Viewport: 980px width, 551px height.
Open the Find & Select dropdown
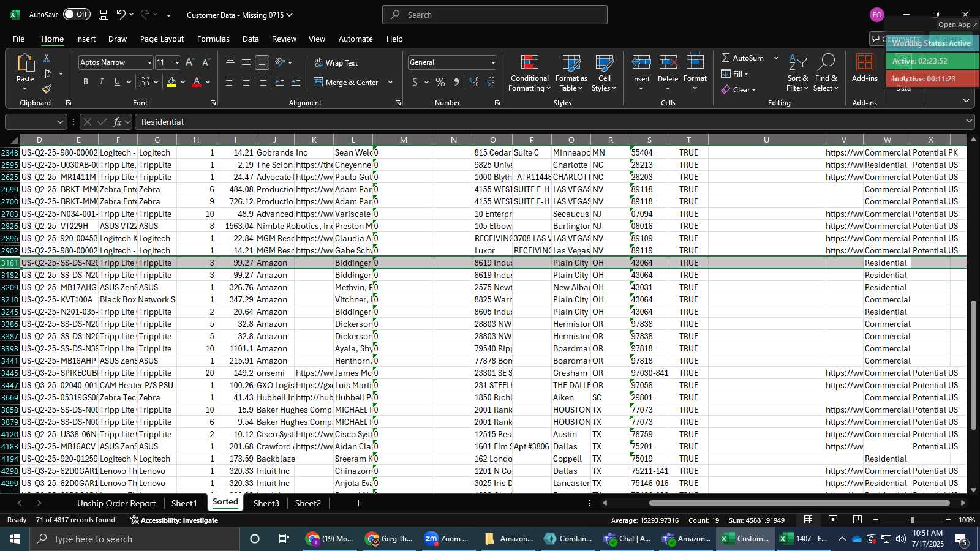pyautogui.click(x=826, y=73)
